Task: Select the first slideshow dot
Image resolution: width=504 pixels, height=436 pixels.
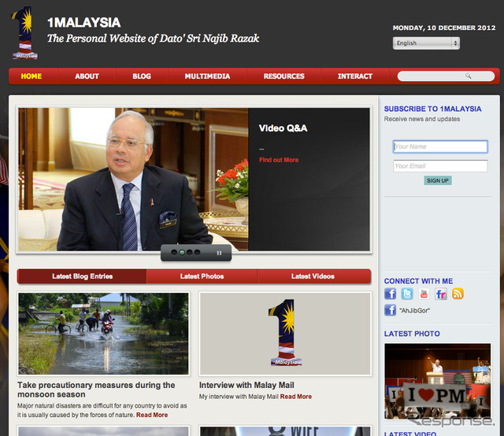Action: click(x=174, y=253)
